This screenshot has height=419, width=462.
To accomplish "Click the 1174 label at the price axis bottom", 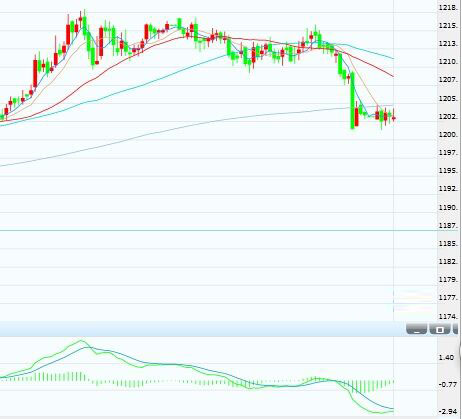I will click(x=448, y=316).
